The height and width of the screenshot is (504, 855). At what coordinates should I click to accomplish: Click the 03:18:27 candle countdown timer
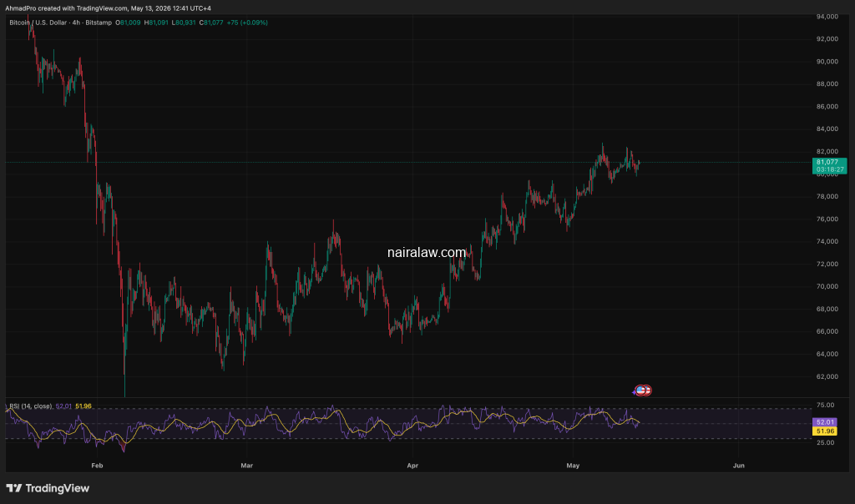tap(829, 169)
